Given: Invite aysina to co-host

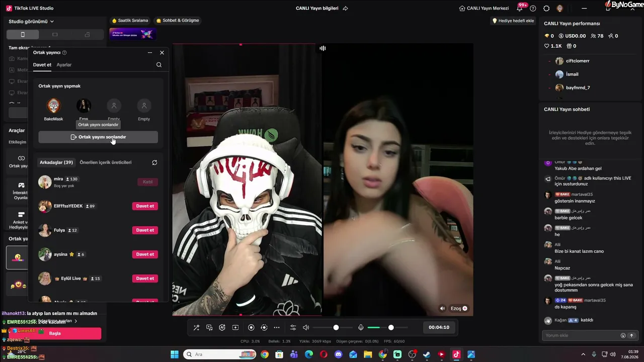Looking at the screenshot, I should click(x=145, y=254).
